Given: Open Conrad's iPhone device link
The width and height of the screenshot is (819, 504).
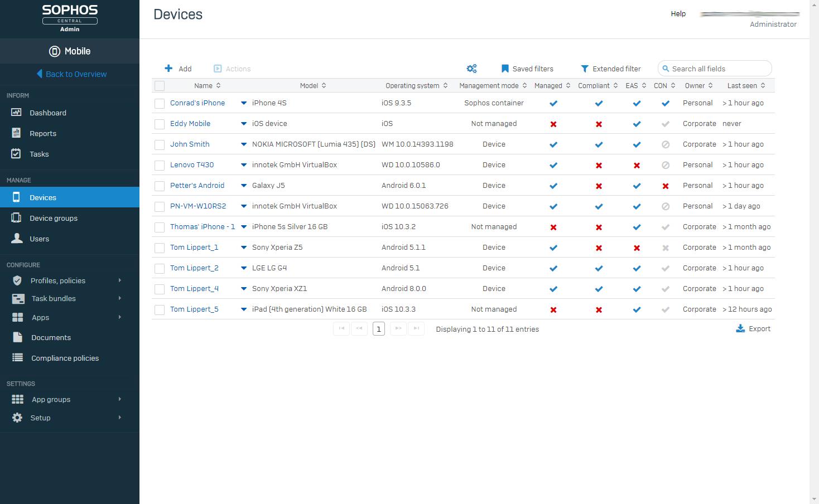Looking at the screenshot, I should pyautogui.click(x=197, y=103).
